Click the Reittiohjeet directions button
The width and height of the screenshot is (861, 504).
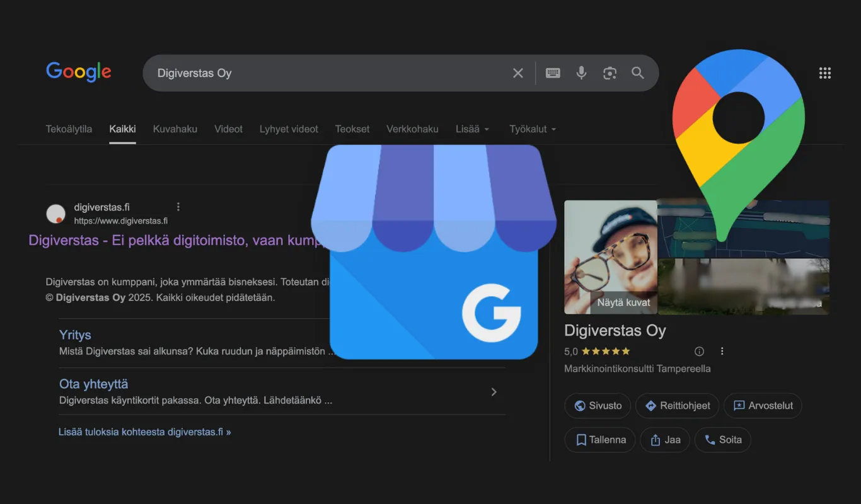pyautogui.click(x=677, y=406)
